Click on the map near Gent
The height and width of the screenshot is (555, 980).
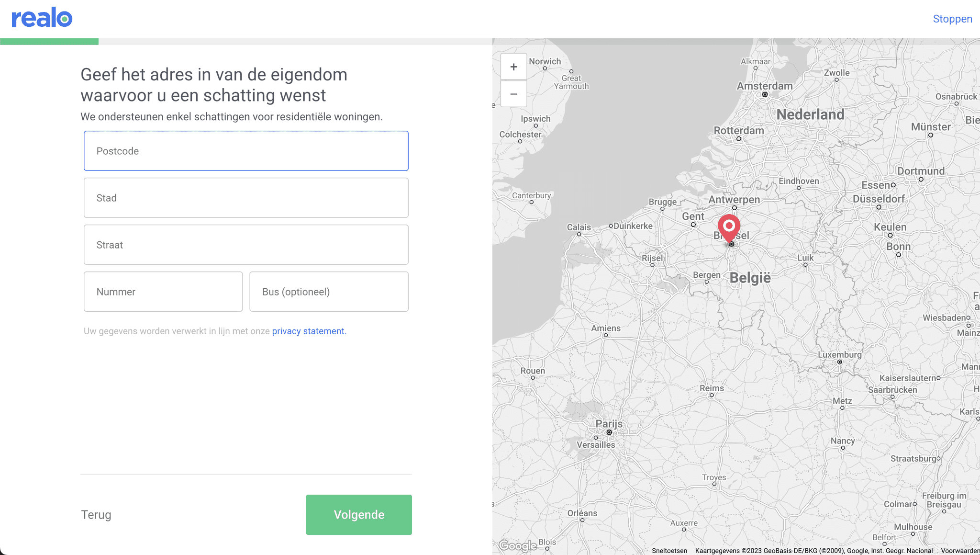tap(692, 216)
